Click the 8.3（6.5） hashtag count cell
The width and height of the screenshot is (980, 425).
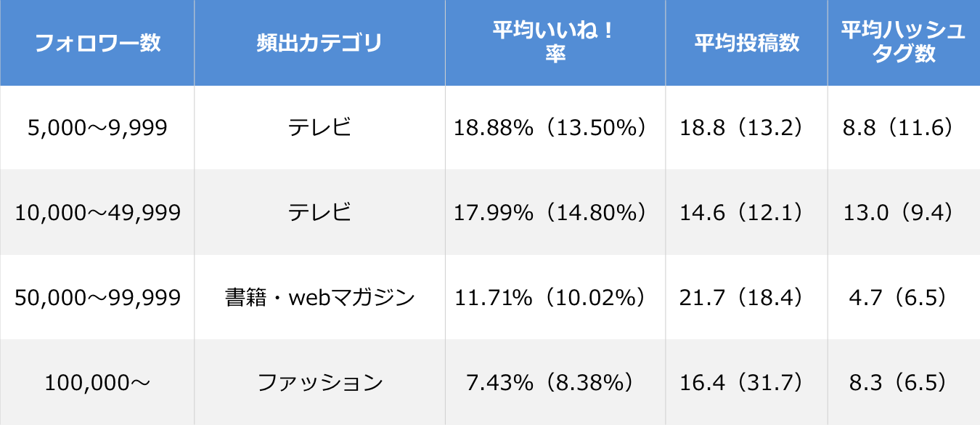click(x=904, y=382)
